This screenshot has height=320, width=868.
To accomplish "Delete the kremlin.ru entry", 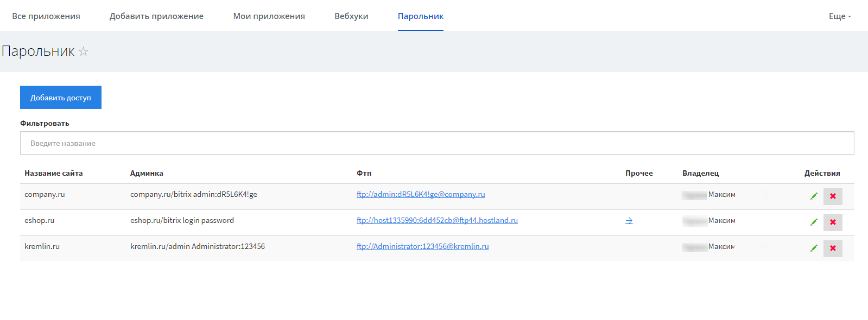I will click(832, 248).
